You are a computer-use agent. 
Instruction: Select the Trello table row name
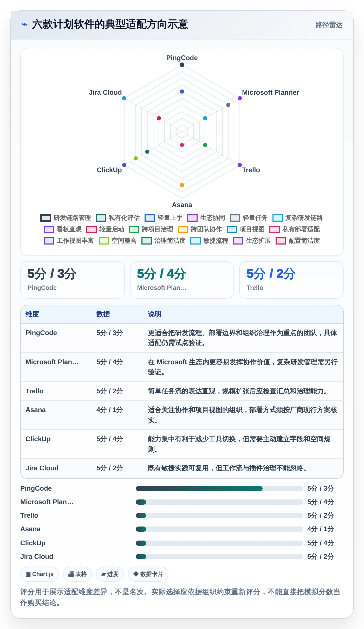pos(34,391)
